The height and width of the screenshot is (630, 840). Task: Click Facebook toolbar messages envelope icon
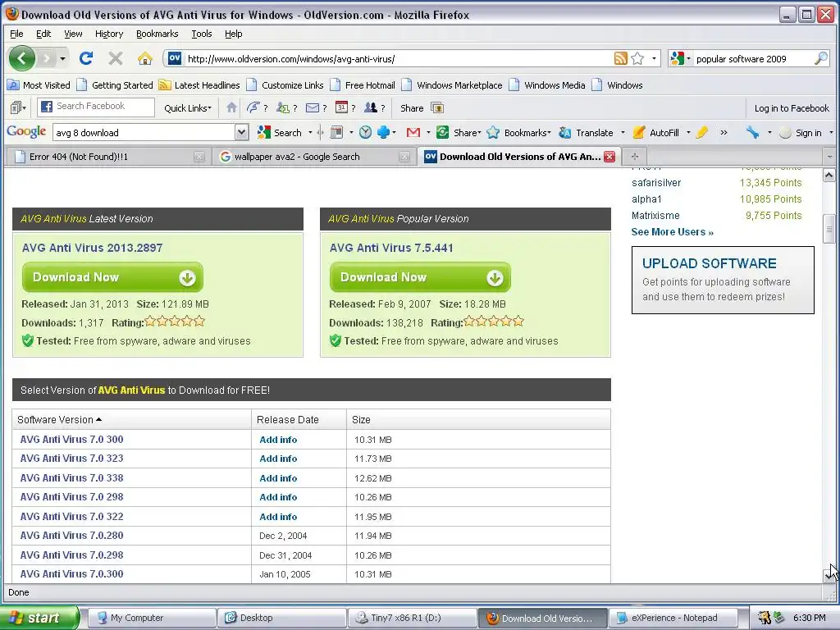pos(312,107)
